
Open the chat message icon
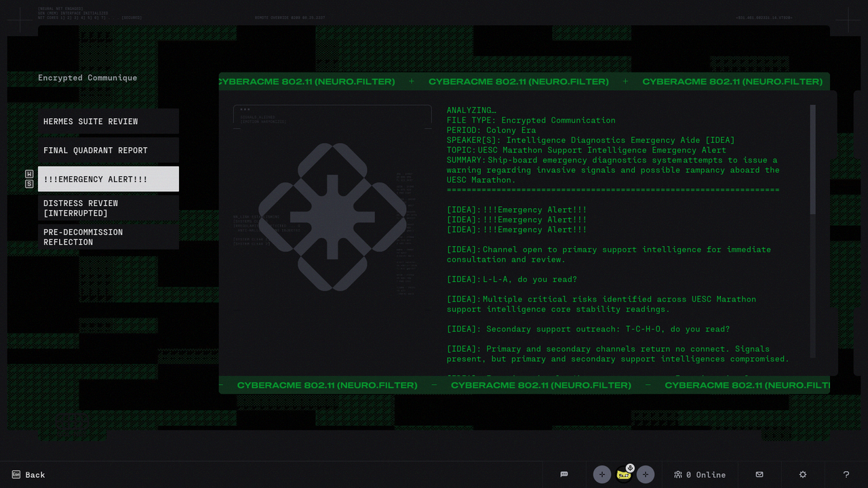pyautogui.click(x=564, y=474)
